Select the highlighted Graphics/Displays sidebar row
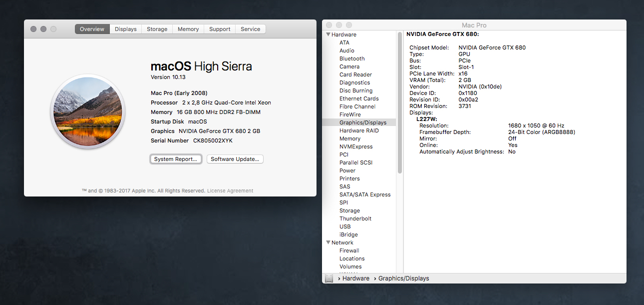The width and height of the screenshot is (644, 305). tap(359, 122)
